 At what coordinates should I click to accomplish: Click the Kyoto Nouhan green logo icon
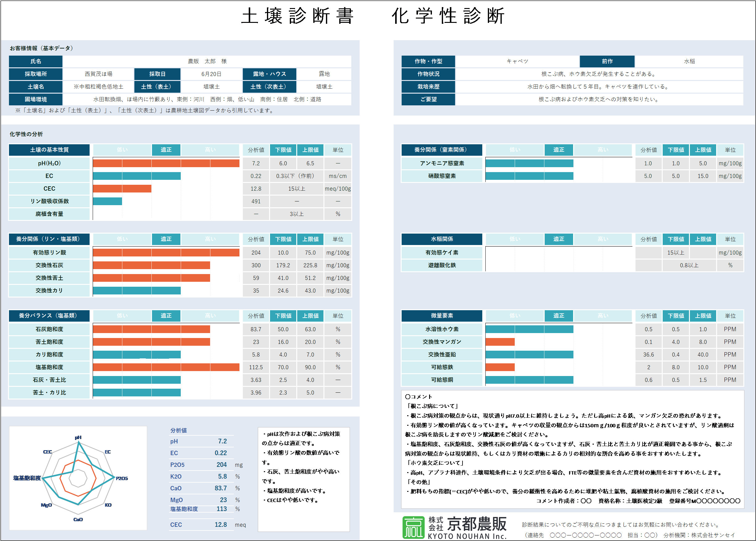(413, 527)
